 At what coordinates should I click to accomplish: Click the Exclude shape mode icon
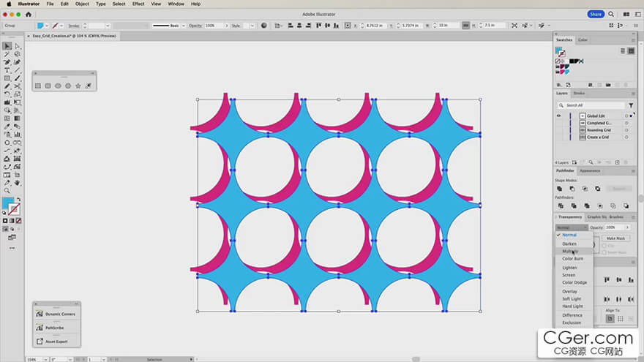click(598, 189)
